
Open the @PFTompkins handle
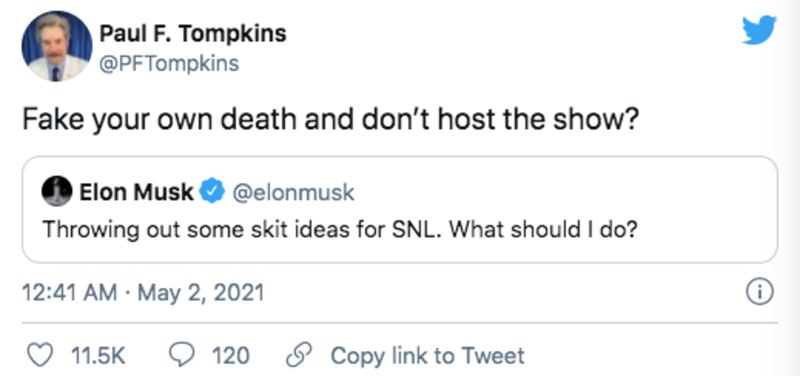coord(169,64)
